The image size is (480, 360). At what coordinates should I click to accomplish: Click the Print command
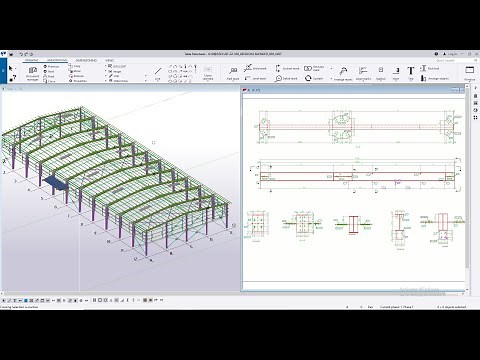click(49, 76)
